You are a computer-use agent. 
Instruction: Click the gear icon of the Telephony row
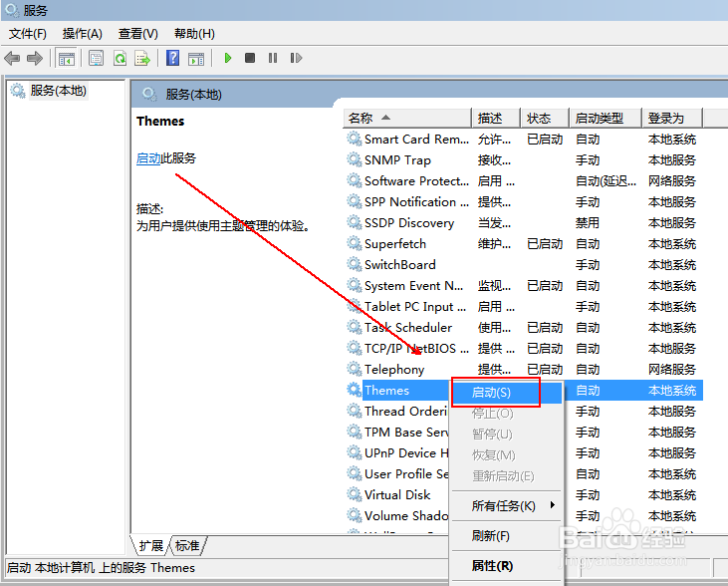click(355, 369)
